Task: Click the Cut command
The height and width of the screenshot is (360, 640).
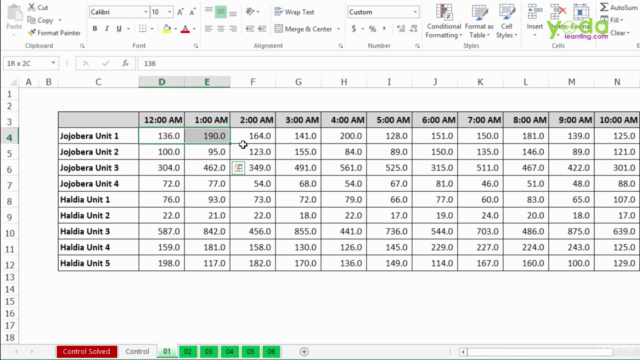Action: coord(38,7)
